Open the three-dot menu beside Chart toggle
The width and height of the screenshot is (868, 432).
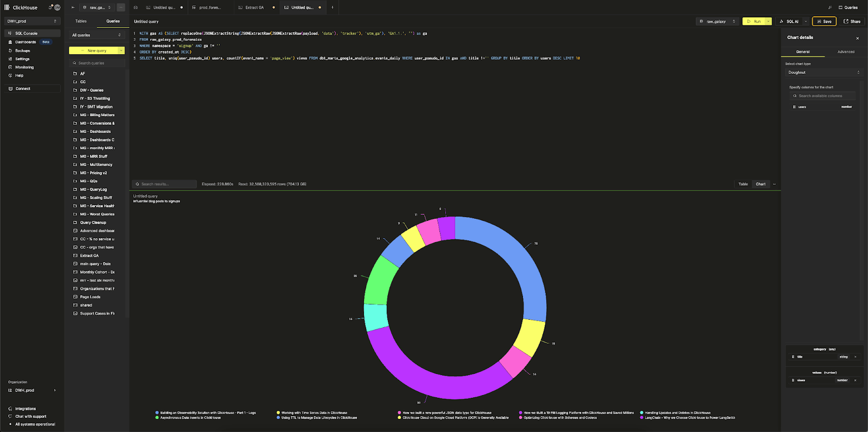774,184
